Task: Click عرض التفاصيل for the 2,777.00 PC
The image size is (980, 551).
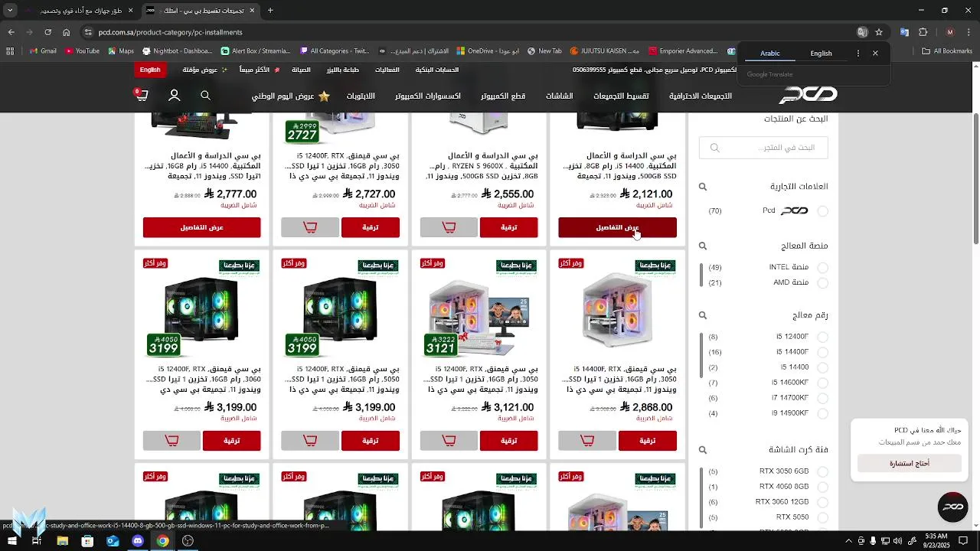Action: [x=201, y=227]
